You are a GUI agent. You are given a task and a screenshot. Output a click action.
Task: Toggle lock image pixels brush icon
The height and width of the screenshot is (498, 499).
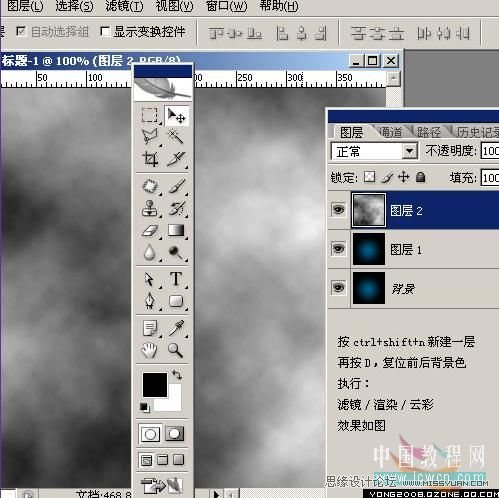point(387,177)
